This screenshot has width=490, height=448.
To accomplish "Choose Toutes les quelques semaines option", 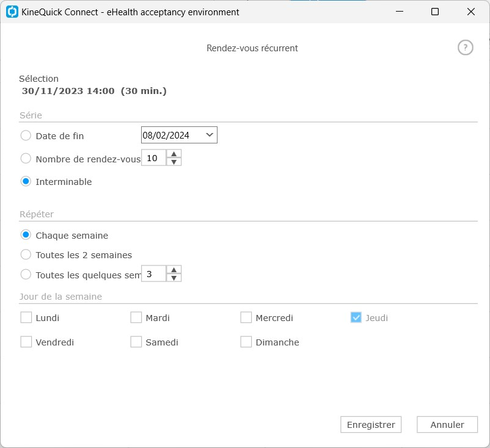I will (26, 275).
